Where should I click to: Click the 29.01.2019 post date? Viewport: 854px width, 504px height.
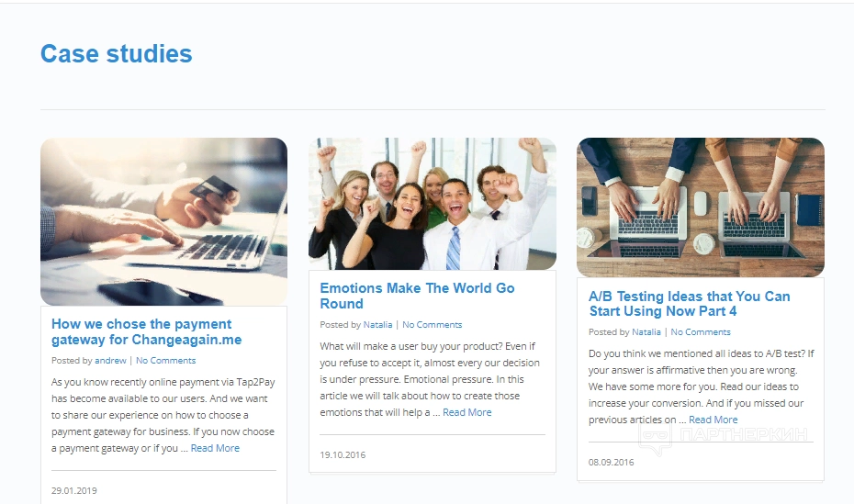tap(74, 490)
